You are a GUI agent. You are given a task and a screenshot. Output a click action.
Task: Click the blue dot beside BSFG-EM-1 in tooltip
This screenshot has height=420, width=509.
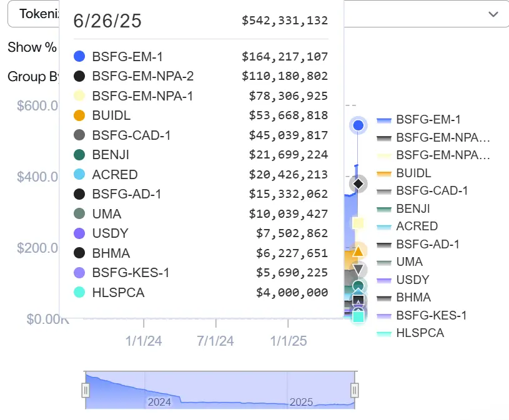point(79,57)
